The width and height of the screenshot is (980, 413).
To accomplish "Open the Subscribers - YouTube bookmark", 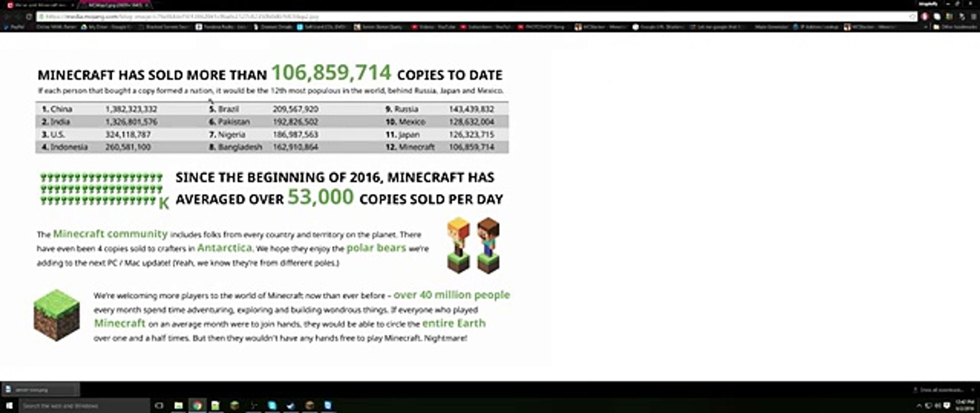I will (485, 27).
